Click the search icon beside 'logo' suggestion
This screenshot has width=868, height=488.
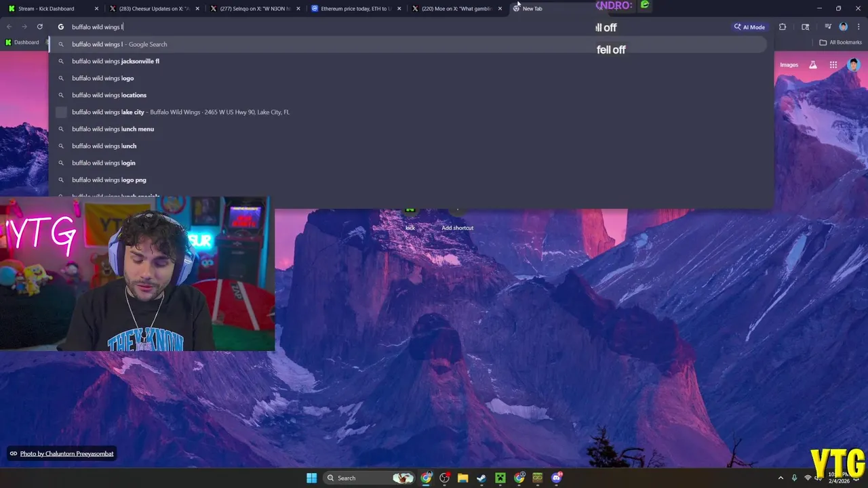pyautogui.click(x=61, y=78)
